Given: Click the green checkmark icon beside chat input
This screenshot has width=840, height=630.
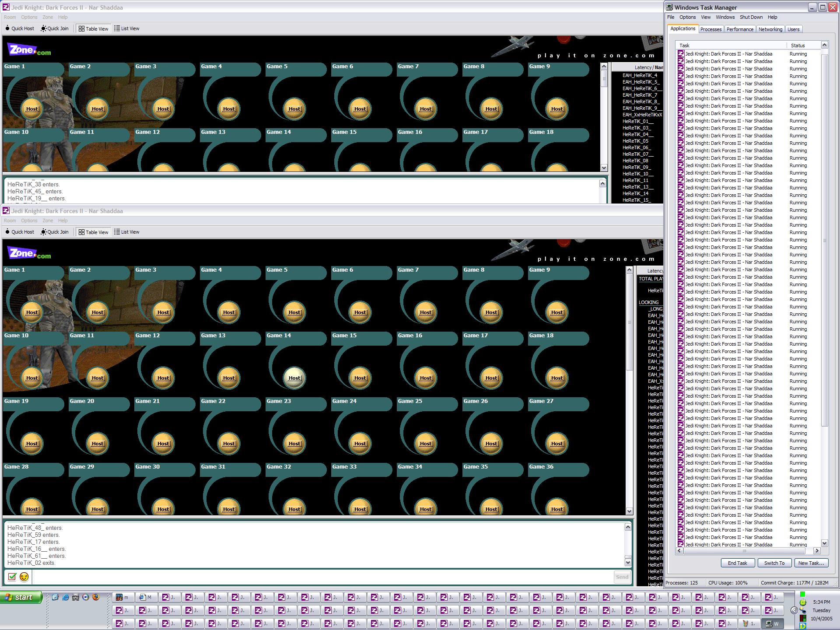Looking at the screenshot, I should pos(12,577).
